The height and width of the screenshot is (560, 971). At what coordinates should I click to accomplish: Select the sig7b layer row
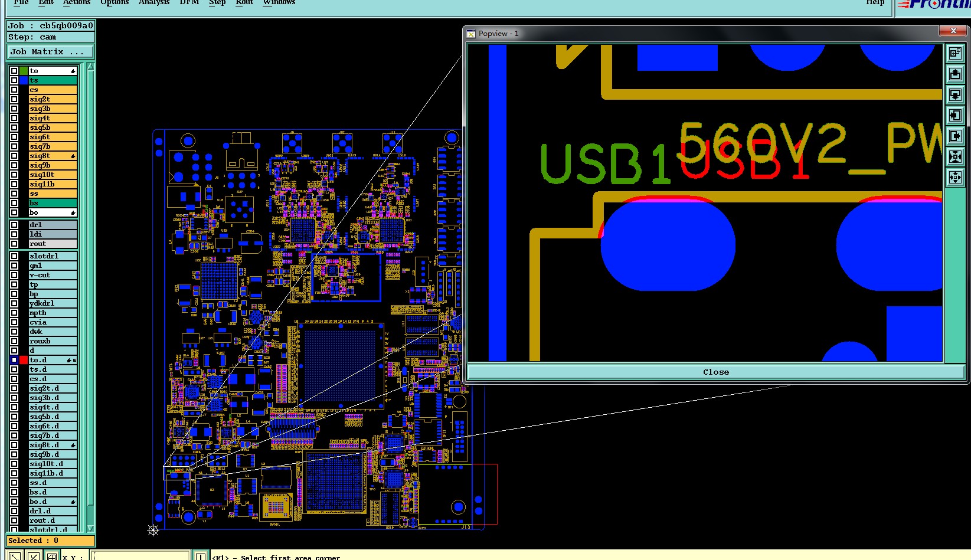[53, 146]
